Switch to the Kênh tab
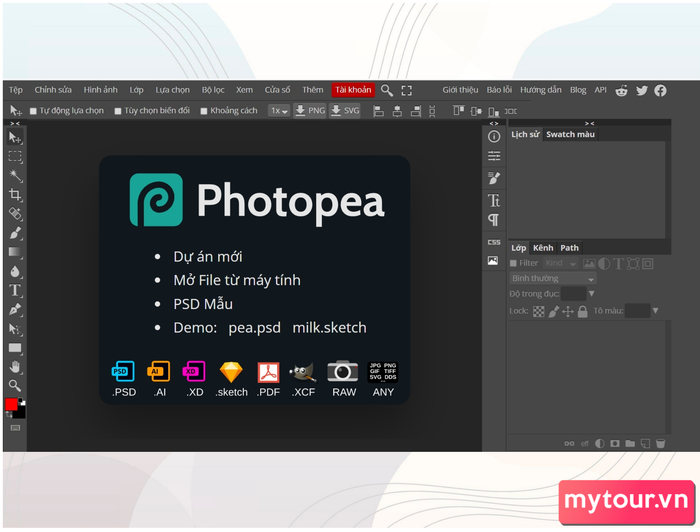This screenshot has width=700, height=532. coord(543,248)
